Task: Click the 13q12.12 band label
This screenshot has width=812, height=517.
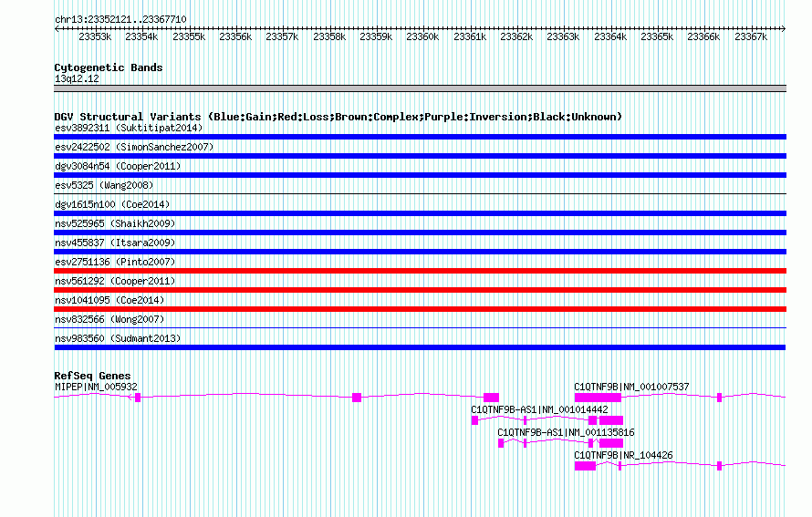Action: [x=77, y=78]
